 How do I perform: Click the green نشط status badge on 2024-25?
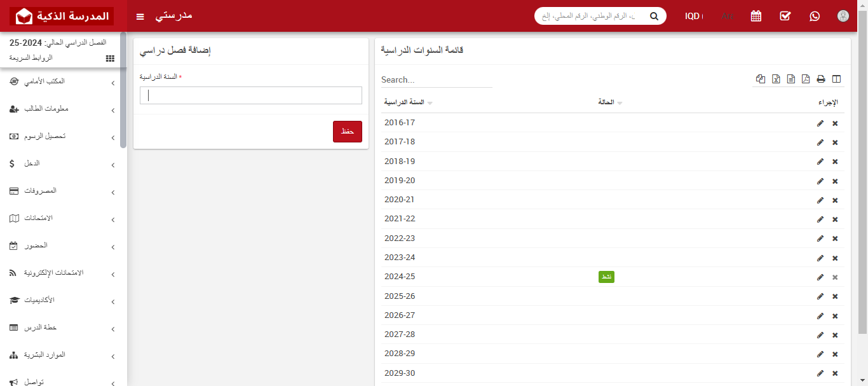point(606,277)
